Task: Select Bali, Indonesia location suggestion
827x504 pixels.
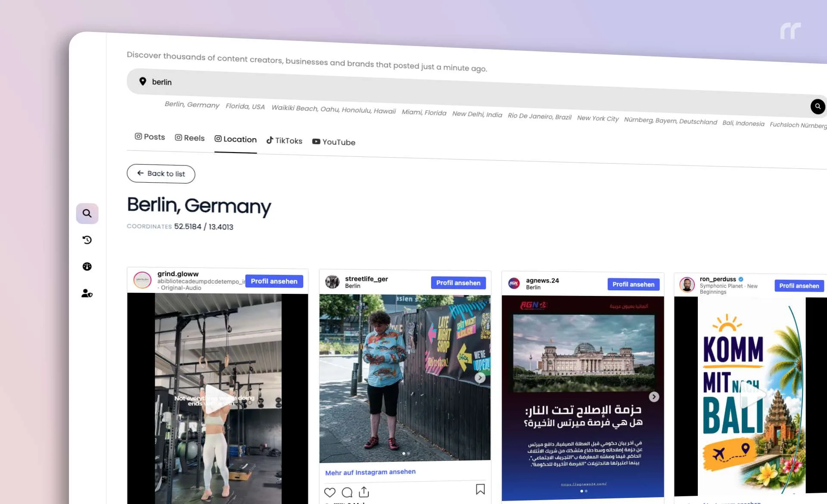Action: point(743,123)
